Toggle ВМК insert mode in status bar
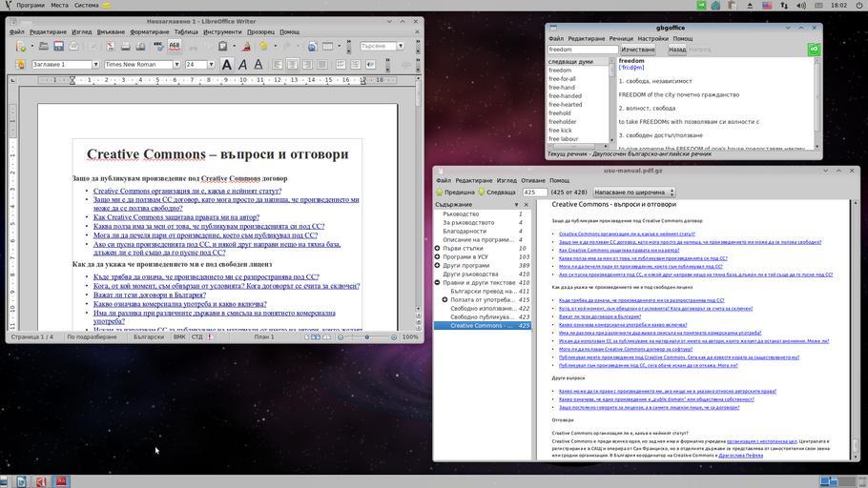This screenshot has height=488, width=868. [x=179, y=337]
